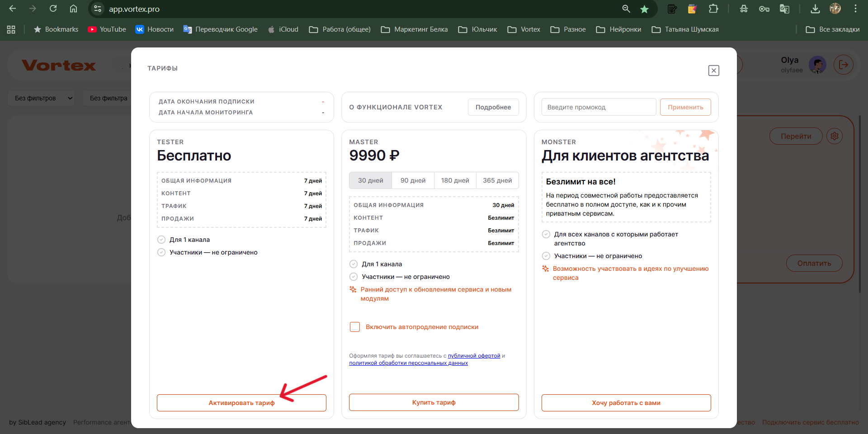Screen dimensions: 868x434
Task: Click Подробнее about Vortex functionality
Action: pyautogui.click(x=493, y=107)
